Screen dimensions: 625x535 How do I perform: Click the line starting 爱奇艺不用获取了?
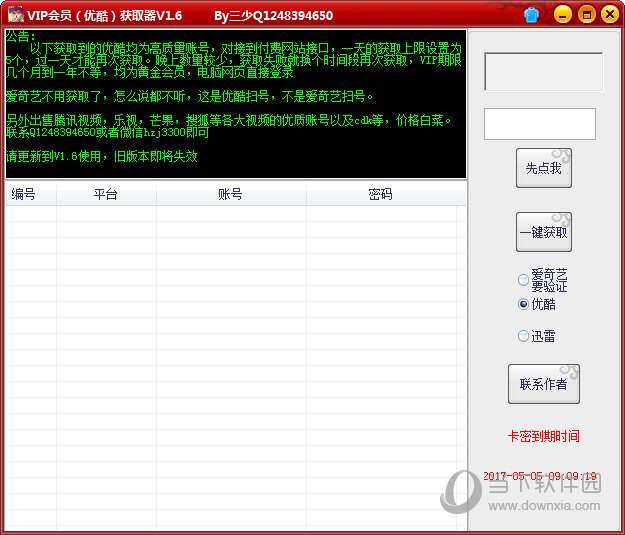tap(190, 96)
